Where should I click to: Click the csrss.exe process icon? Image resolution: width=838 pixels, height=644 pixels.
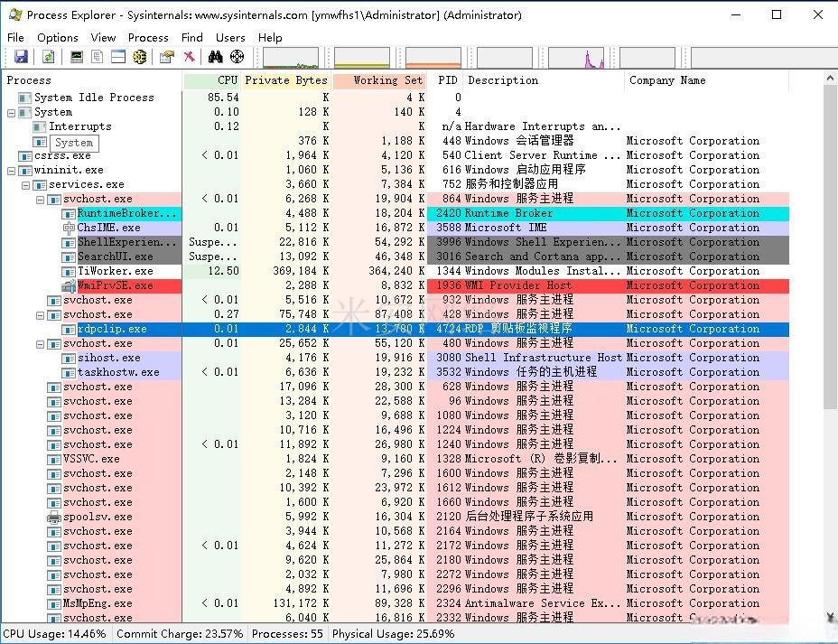(24, 156)
